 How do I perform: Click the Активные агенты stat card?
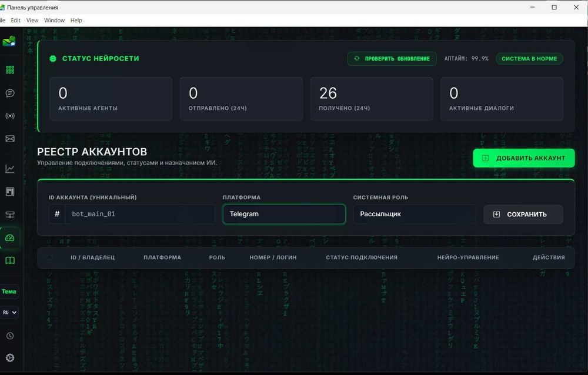(111, 99)
